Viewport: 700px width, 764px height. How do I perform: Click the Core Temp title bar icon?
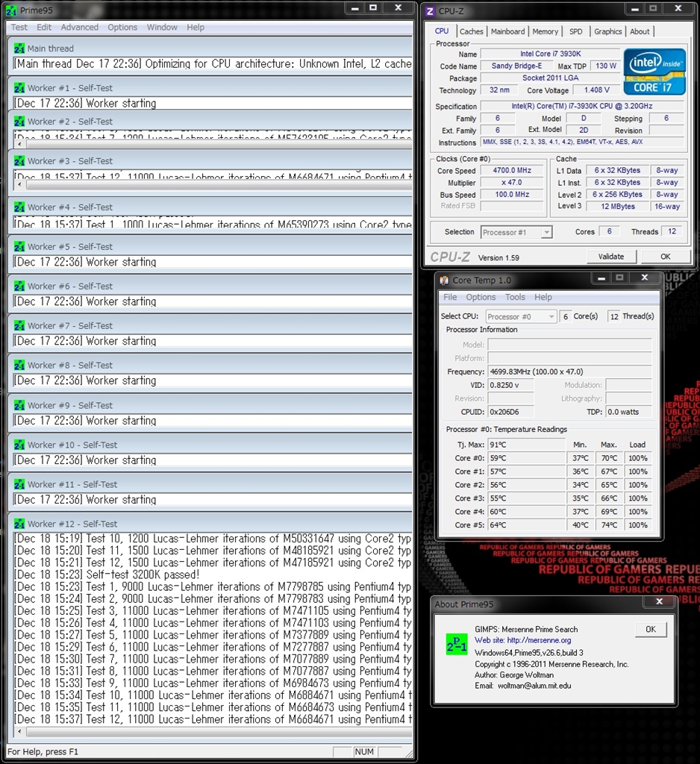point(444,281)
